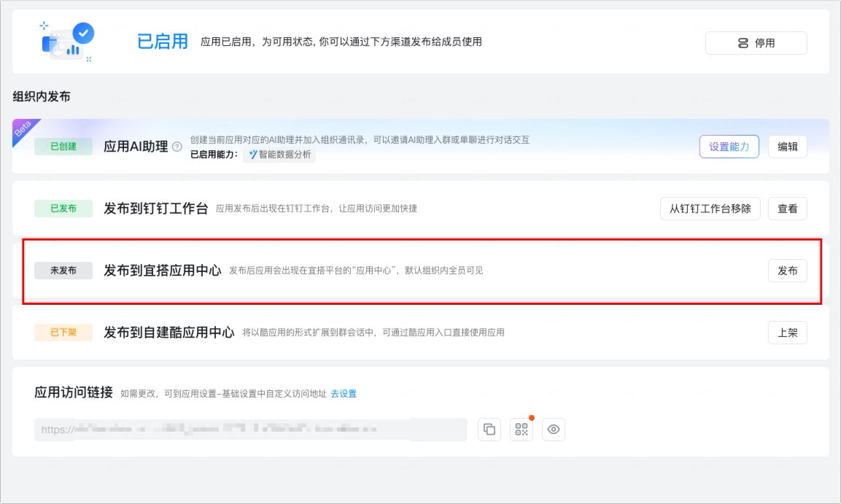Click the blurred access URL field
This screenshot has width=841, height=504.
[x=250, y=430]
